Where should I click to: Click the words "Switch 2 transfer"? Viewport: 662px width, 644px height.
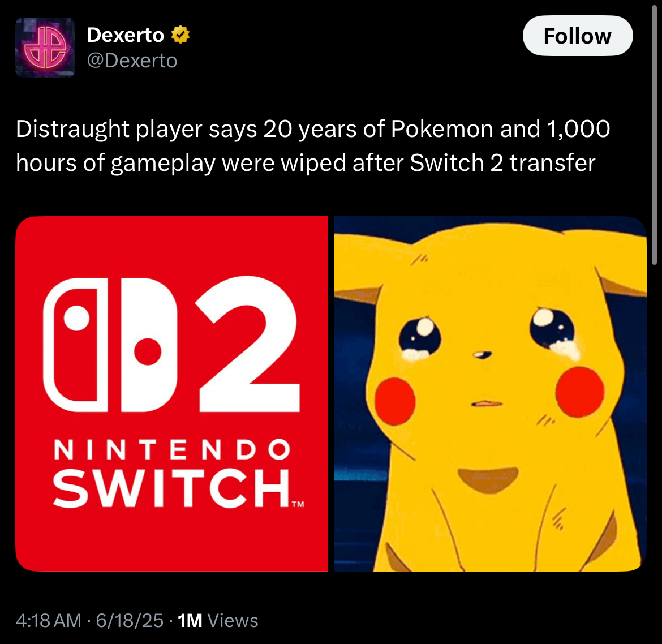click(x=502, y=163)
